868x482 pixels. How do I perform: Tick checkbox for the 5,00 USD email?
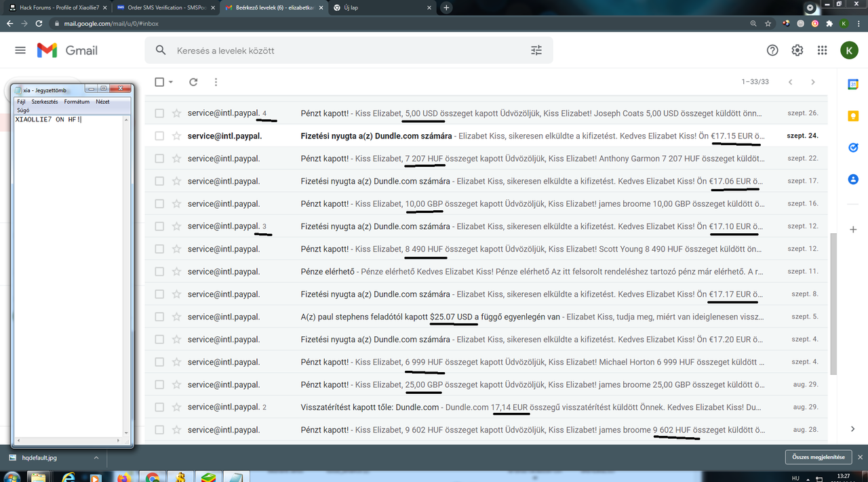(159, 113)
